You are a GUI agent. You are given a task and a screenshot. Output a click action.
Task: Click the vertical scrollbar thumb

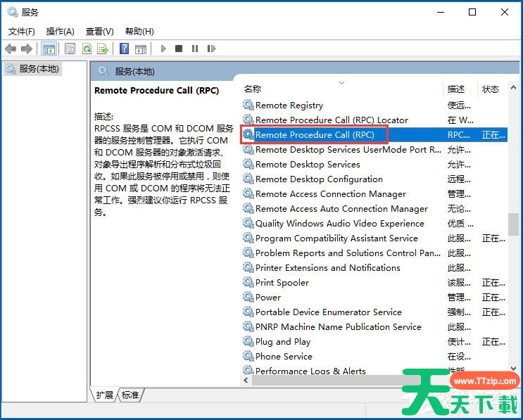click(513, 224)
